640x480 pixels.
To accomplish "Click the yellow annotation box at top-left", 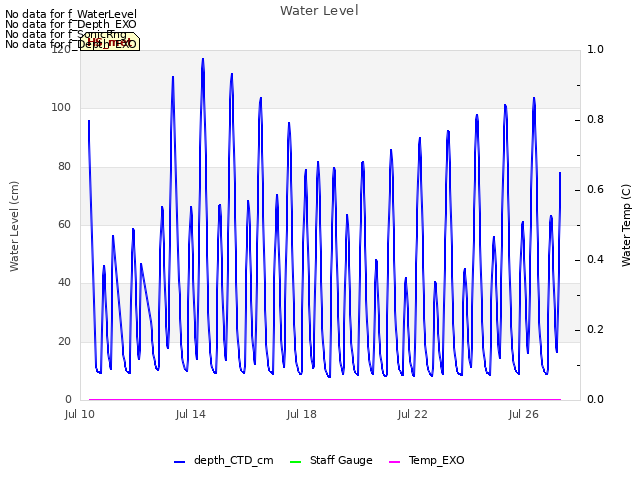I will [x=110, y=42].
